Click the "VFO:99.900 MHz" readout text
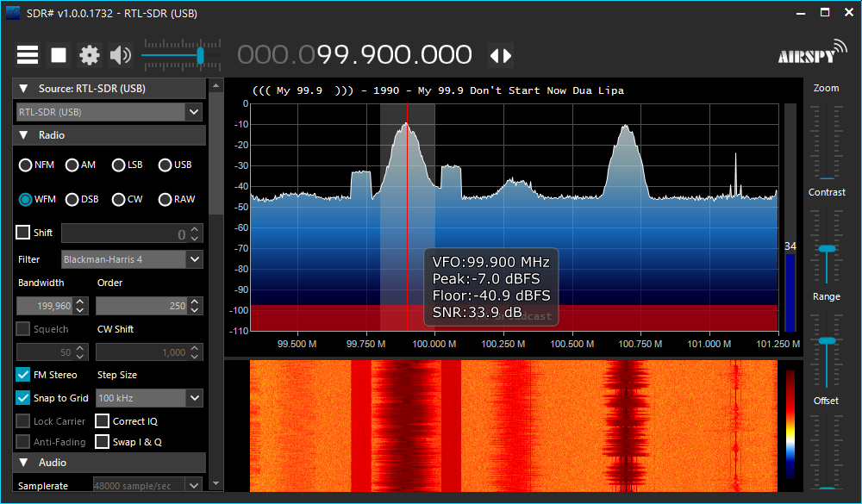 491,262
